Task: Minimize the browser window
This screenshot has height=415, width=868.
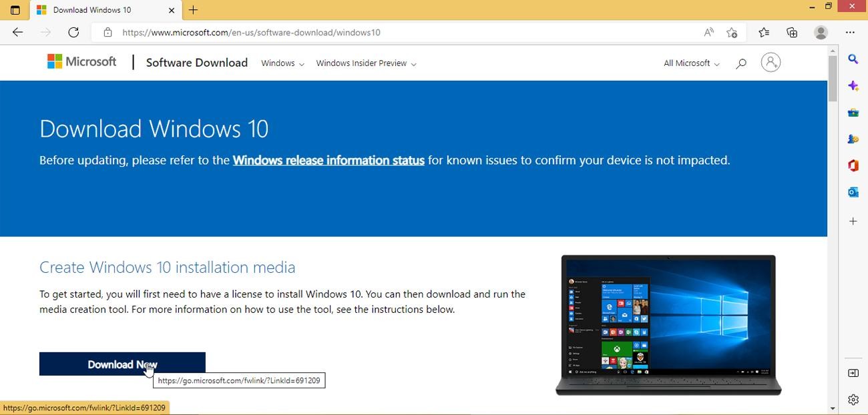Action: 812,7
